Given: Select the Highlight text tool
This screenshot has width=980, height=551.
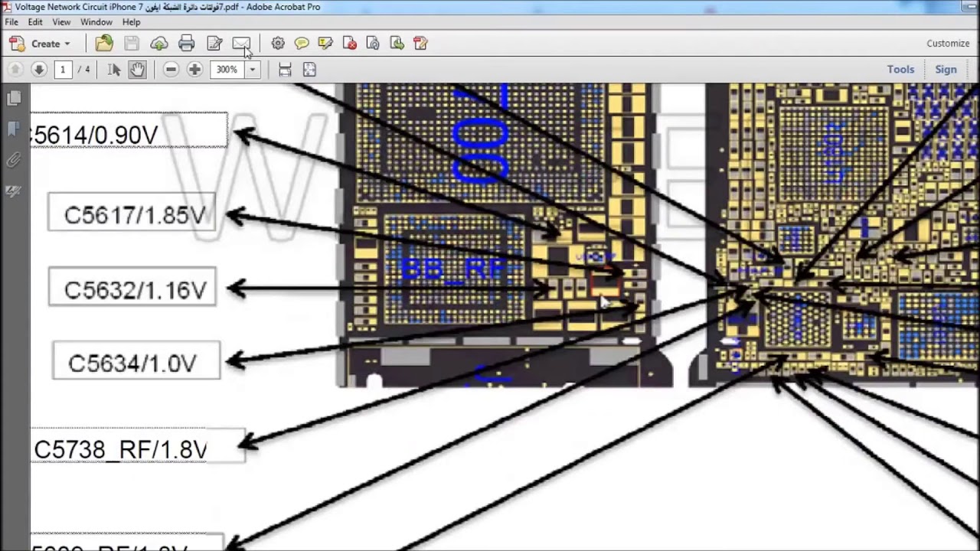Looking at the screenshot, I should click(325, 44).
